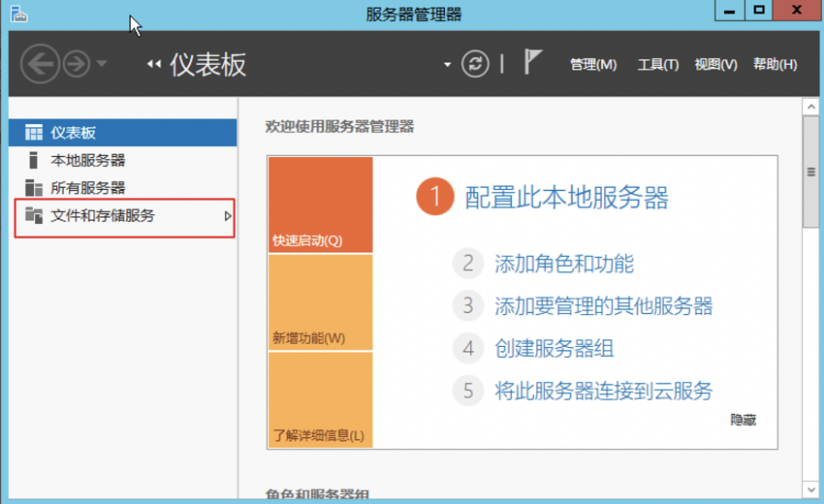Click 添加要管理的其他服务器 link

[603, 306]
